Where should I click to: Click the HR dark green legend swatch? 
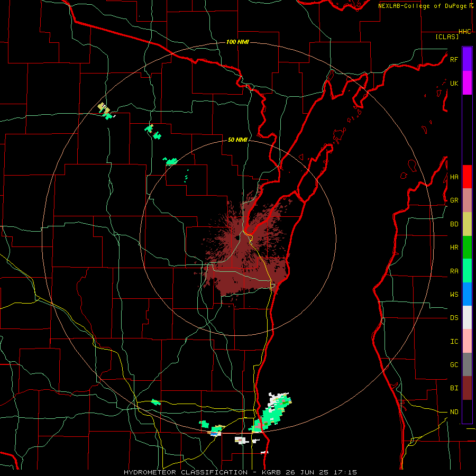click(467, 248)
